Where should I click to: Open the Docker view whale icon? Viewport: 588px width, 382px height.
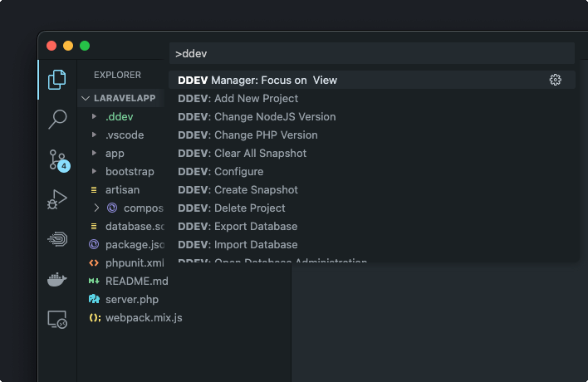tap(57, 279)
